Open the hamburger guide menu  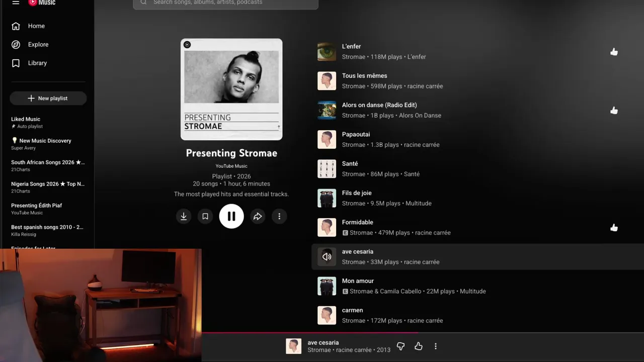tap(16, 3)
